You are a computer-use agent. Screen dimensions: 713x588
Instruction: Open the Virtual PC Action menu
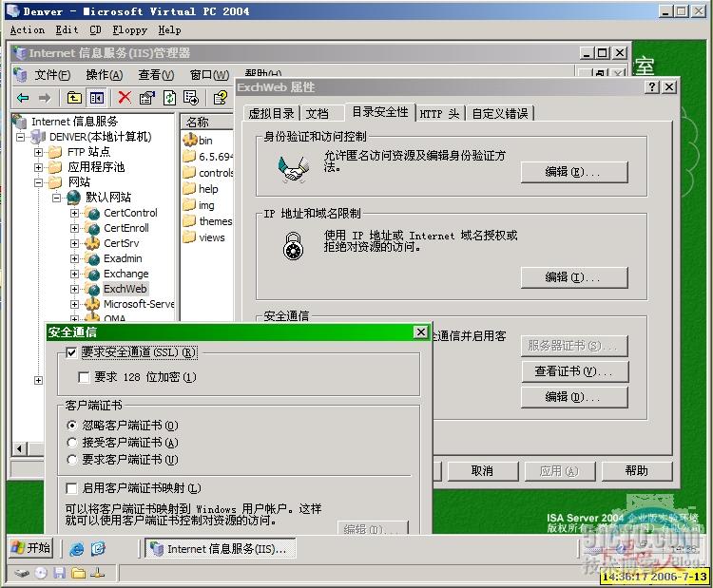[x=28, y=30]
